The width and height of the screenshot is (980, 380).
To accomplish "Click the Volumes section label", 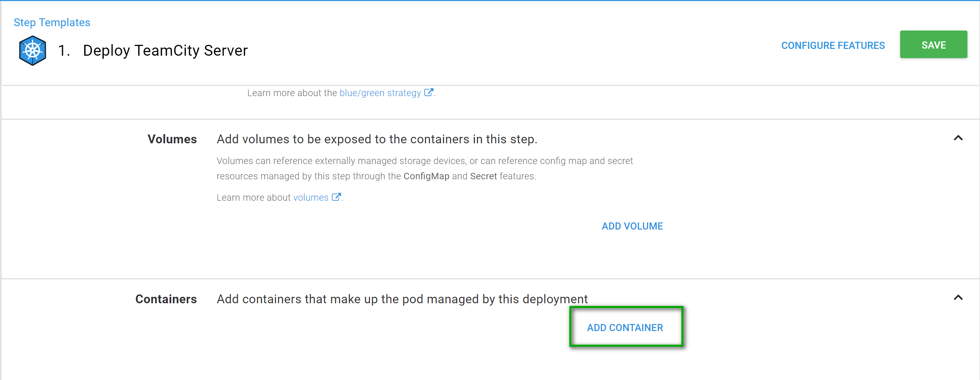I will 172,139.
